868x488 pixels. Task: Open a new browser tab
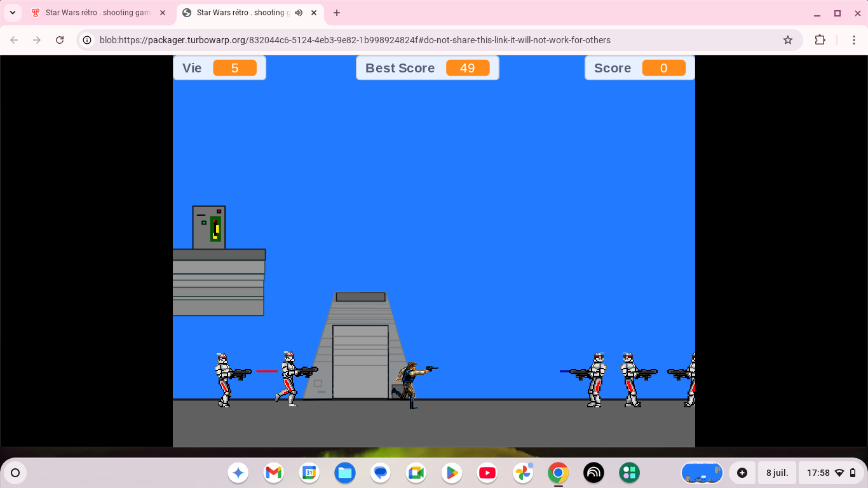[337, 13]
